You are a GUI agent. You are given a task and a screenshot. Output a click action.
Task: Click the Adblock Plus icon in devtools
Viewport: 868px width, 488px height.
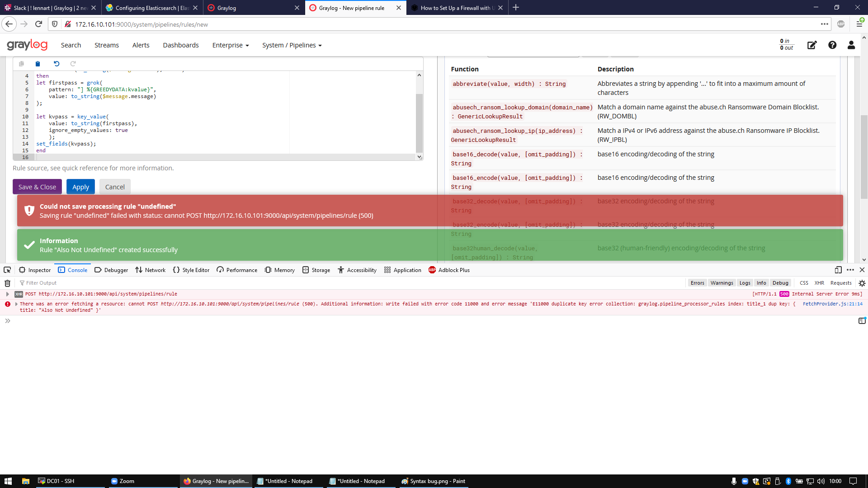432,270
